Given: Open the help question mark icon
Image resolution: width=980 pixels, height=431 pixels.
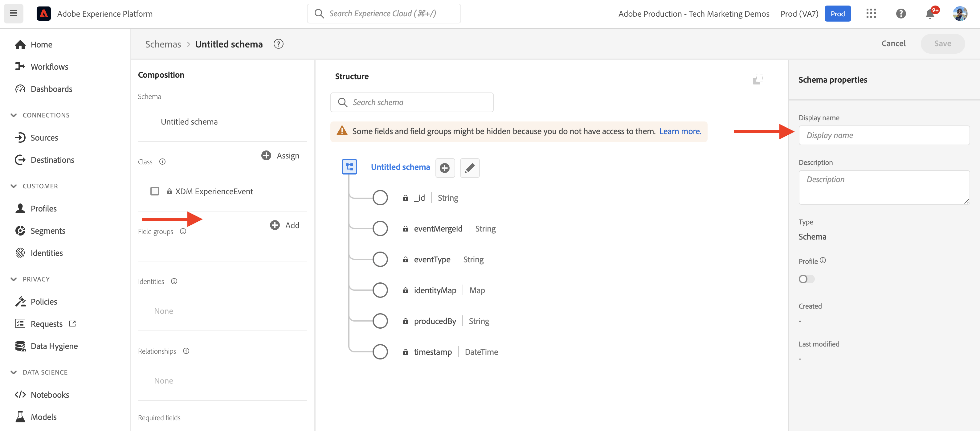Looking at the screenshot, I should (900, 14).
